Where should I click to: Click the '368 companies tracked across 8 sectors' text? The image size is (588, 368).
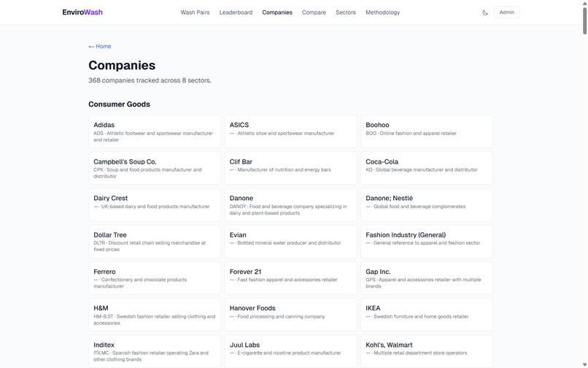coord(150,80)
